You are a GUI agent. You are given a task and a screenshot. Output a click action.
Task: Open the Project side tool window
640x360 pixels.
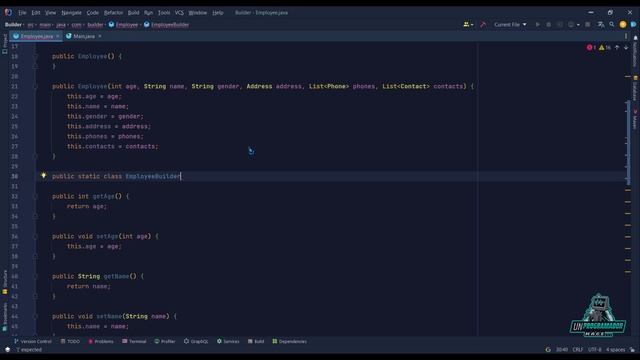4,44
